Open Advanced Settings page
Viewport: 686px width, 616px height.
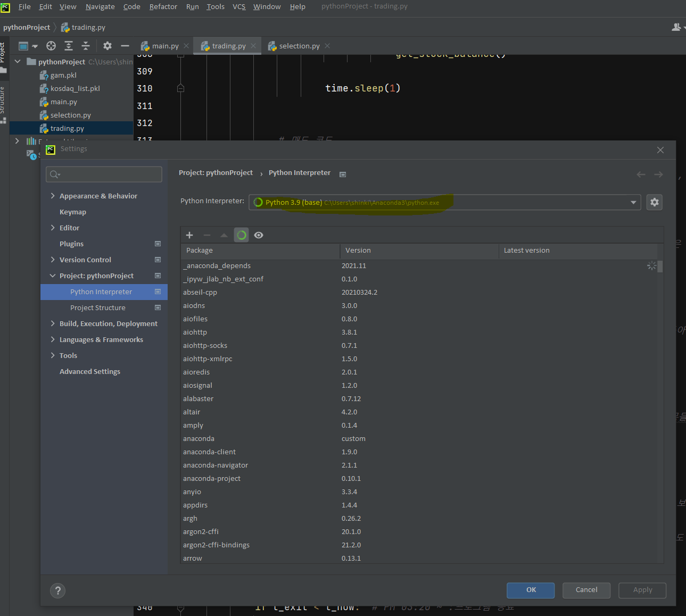[90, 371]
